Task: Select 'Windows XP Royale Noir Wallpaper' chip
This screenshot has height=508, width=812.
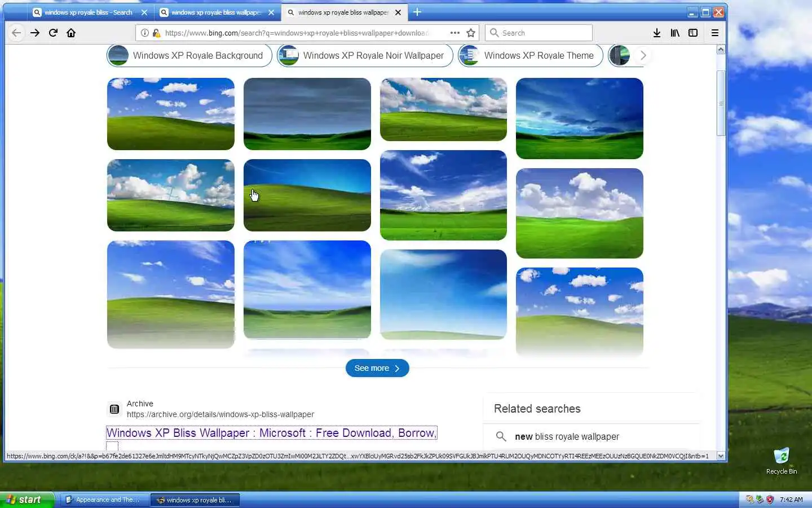Action: 365,55
